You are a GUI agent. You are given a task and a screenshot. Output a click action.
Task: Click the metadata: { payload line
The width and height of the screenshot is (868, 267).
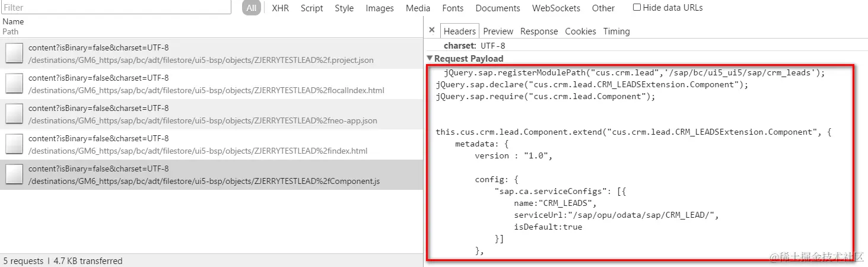point(482,144)
